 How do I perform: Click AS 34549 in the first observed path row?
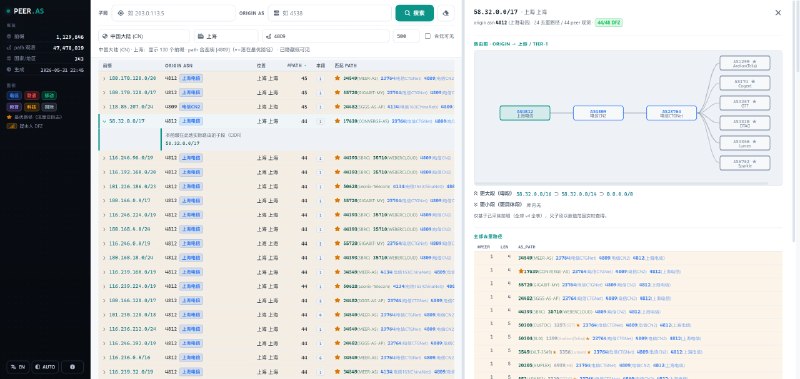coord(525,258)
